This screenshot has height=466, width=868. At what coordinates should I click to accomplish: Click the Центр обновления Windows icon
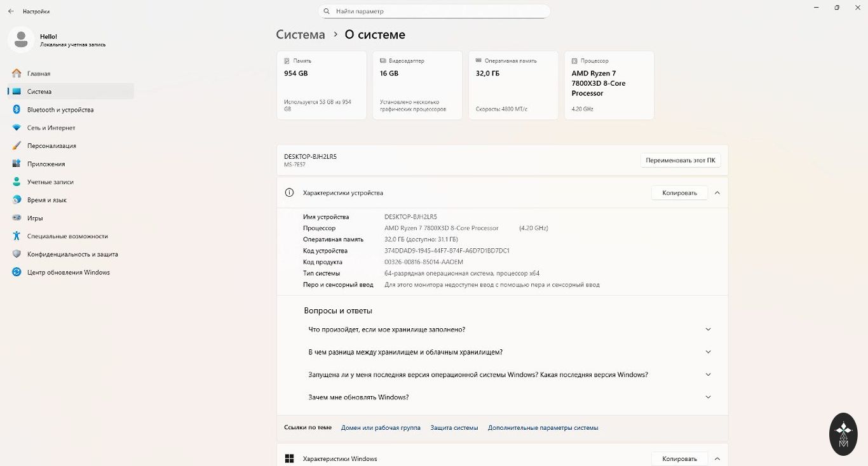(x=17, y=272)
